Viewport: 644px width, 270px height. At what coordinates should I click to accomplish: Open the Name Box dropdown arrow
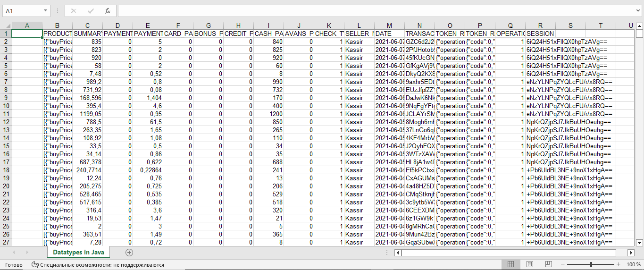point(45,11)
